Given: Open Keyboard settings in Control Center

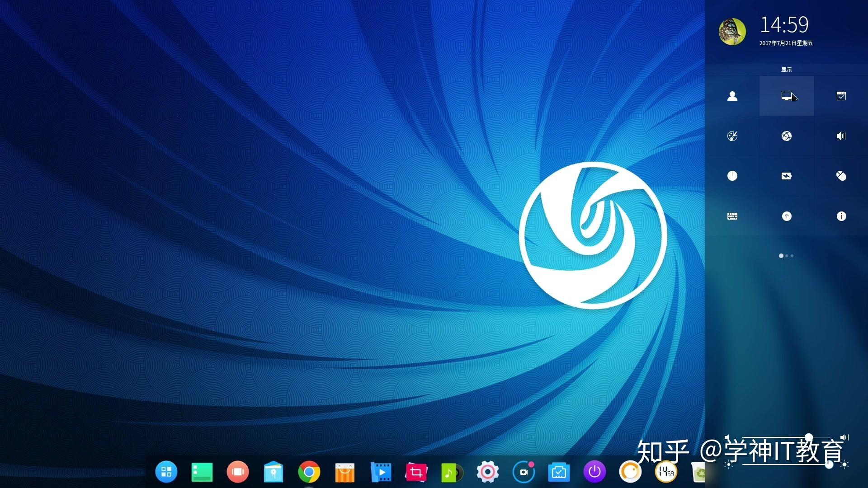Looking at the screenshot, I should [x=732, y=216].
